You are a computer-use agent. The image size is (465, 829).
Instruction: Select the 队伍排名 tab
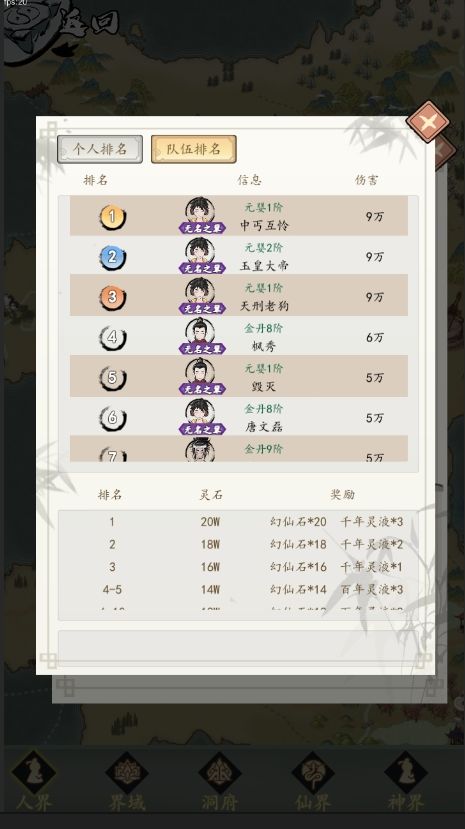[x=193, y=149]
